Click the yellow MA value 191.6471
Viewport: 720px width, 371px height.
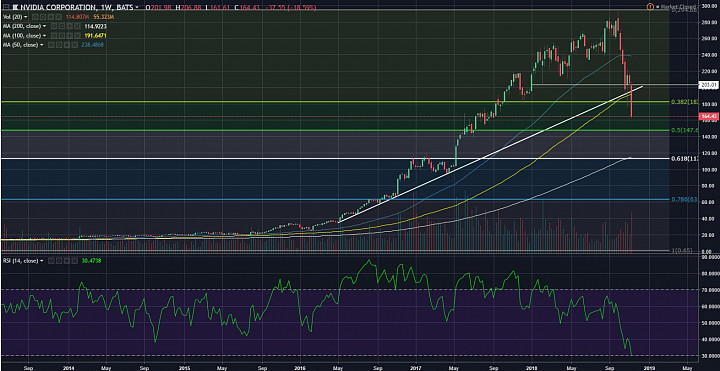point(95,36)
